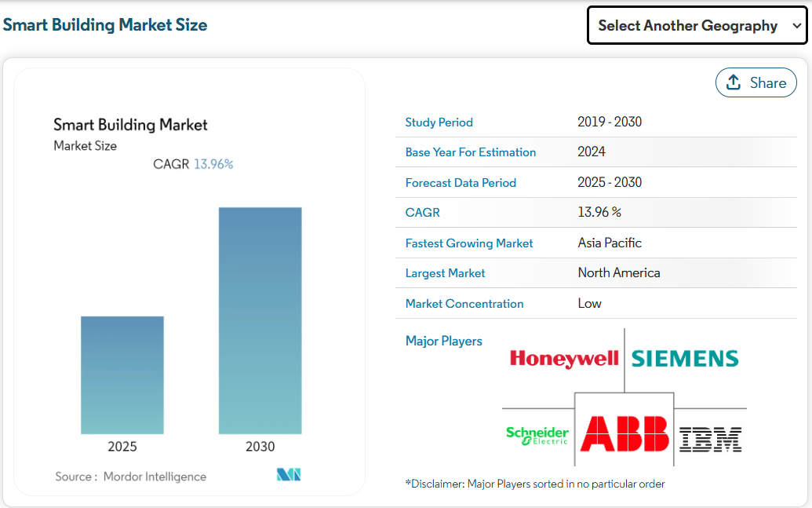
Task: Click the Largest Market label
Action: (445, 273)
